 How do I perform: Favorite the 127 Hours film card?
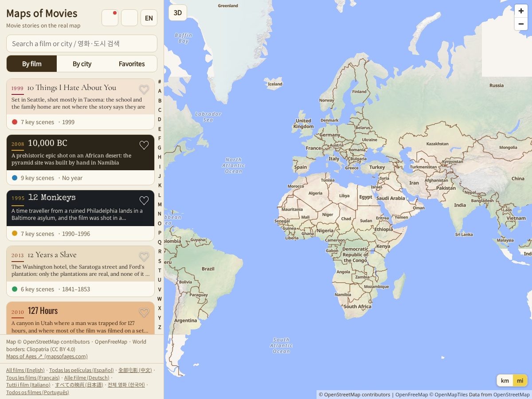tap(144, 313)
